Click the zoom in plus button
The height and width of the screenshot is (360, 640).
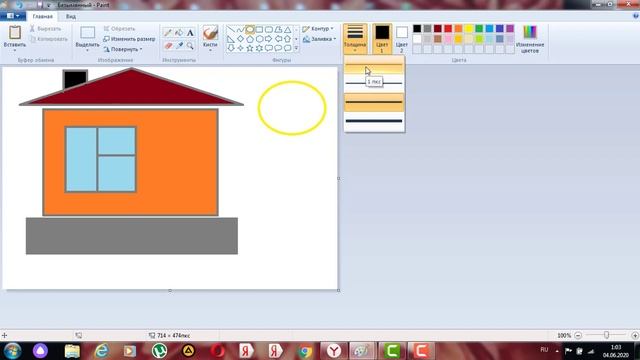[635, 335]
